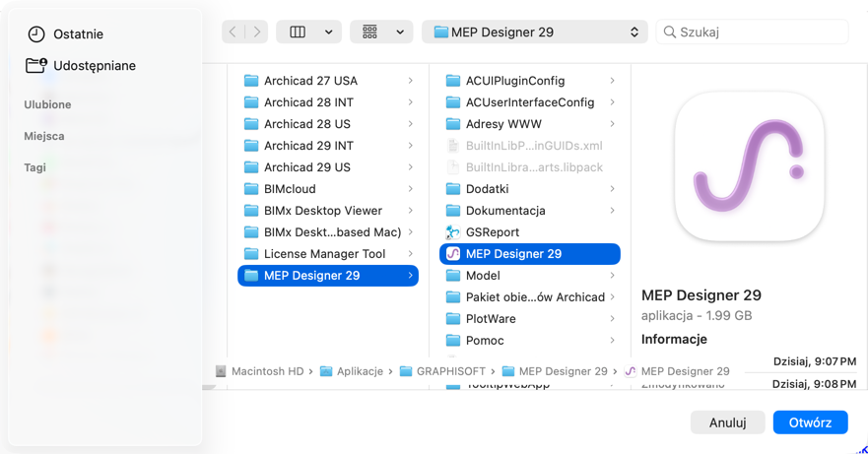Select MEP Designer 29 folder in first column
This screenshot has height=454, width=868.
[x=328, y=276]
